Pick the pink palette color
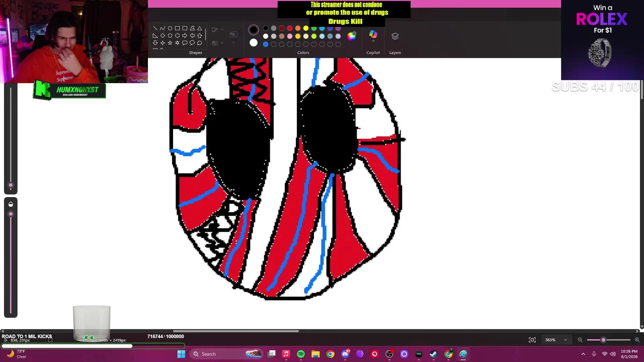The height and width of the screenshot is (362, 644). pos(290,36)
